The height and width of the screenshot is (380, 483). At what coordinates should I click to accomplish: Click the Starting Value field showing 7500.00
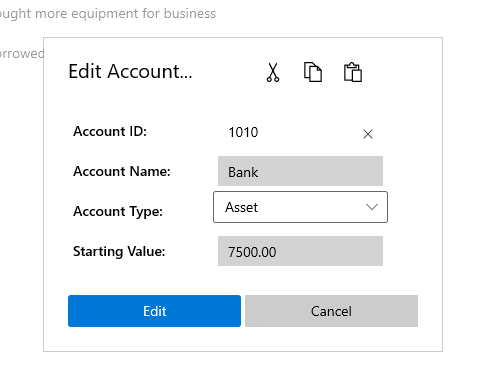click(x=300, y=251)
